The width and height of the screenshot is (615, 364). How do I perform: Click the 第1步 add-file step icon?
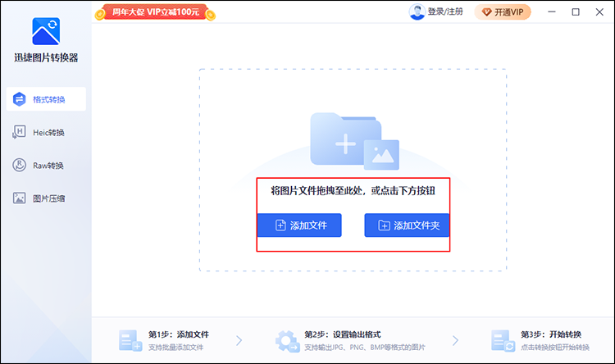pos(130,340)
